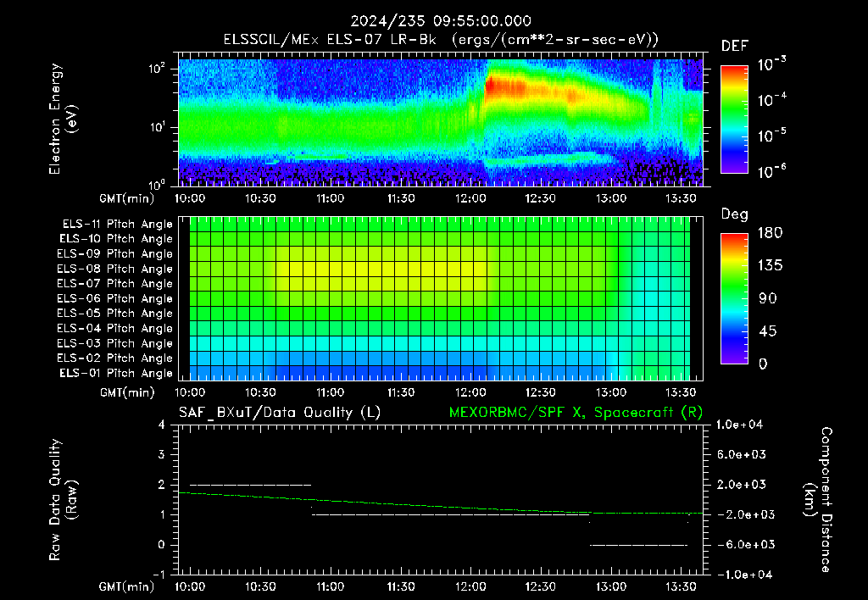Click the DEF label above the color bar
Viewport: 868px width, 600px height.
coord(735,47)
